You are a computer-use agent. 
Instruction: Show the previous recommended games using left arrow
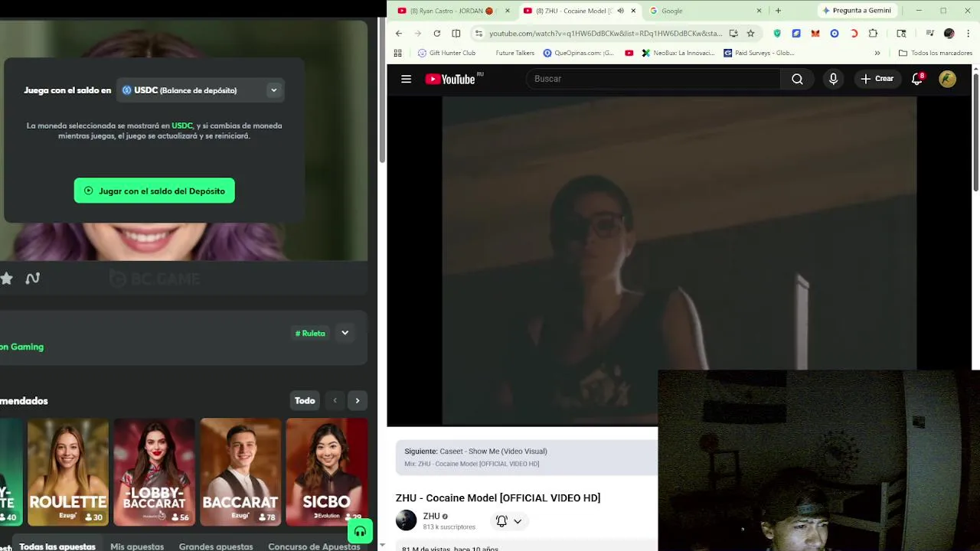pos(335,400)
